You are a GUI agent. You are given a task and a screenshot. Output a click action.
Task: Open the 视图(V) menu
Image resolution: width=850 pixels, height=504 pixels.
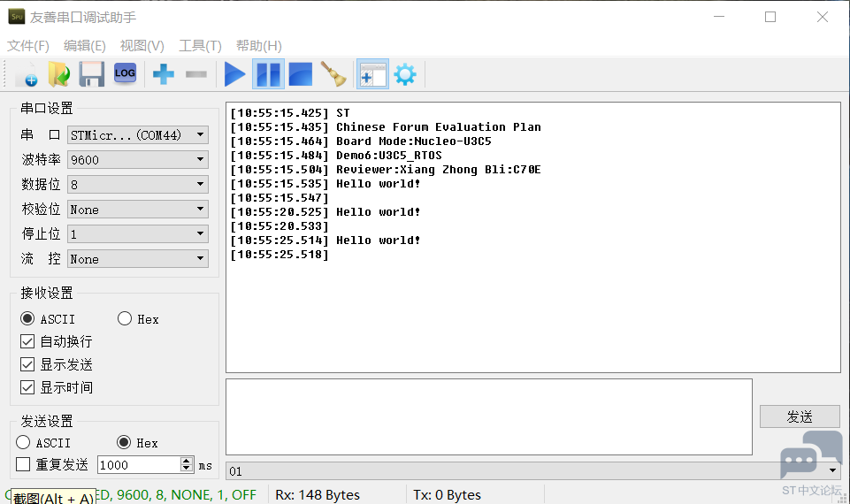coord(142,45)
